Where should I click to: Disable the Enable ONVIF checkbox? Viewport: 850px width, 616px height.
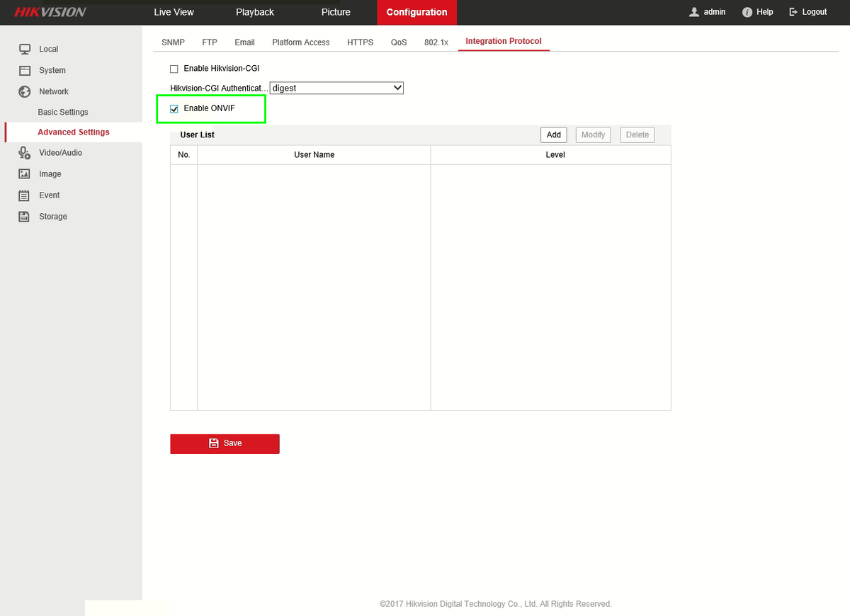point(174,108)
